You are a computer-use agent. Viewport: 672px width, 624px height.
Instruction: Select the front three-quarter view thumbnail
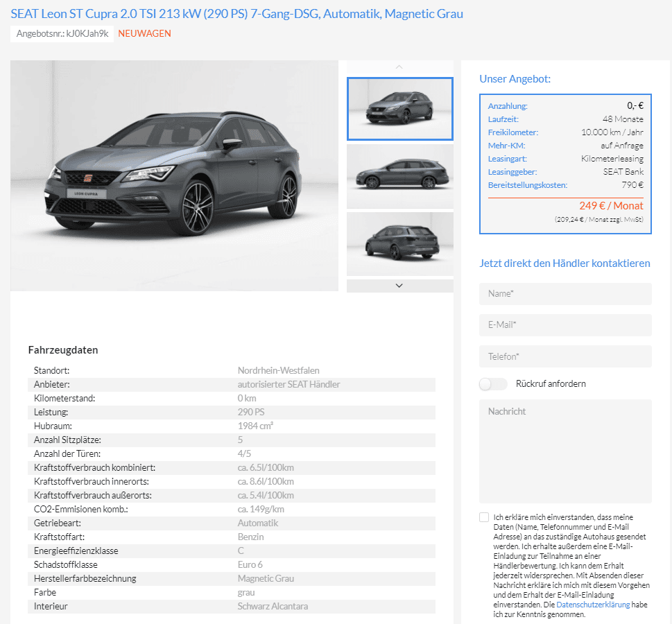click(x=400, y=109)
